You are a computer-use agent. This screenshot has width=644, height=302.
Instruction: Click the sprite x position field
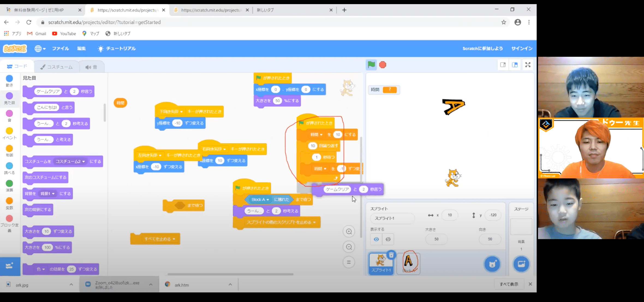[450, 215]
